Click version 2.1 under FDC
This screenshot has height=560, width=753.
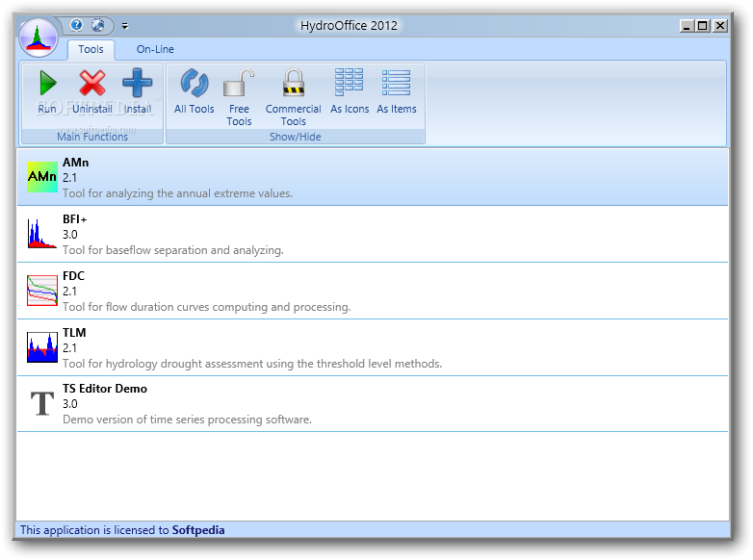click(x=69, y=292)
